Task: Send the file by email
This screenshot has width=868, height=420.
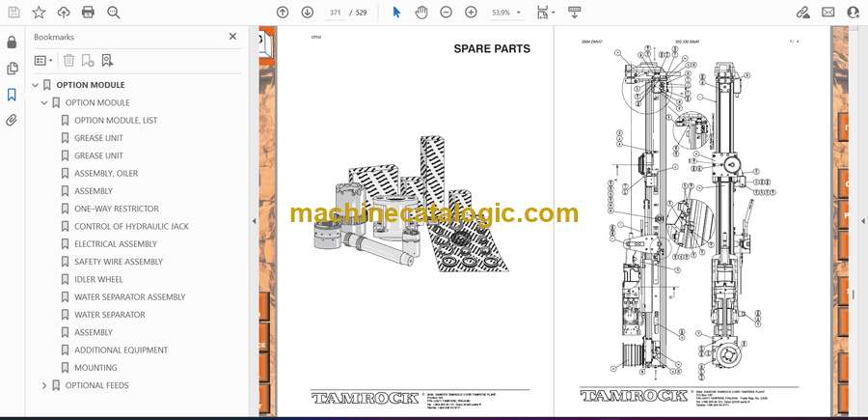Action: click(828, 13)
